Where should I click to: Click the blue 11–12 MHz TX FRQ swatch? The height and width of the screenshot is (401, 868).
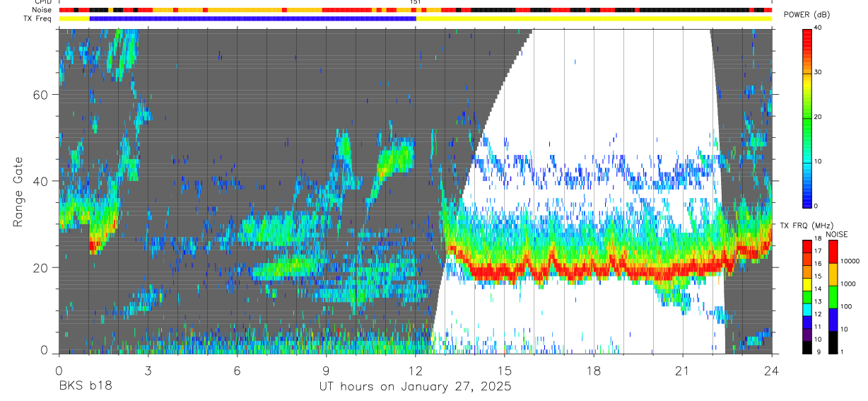[x=807, y=322]
